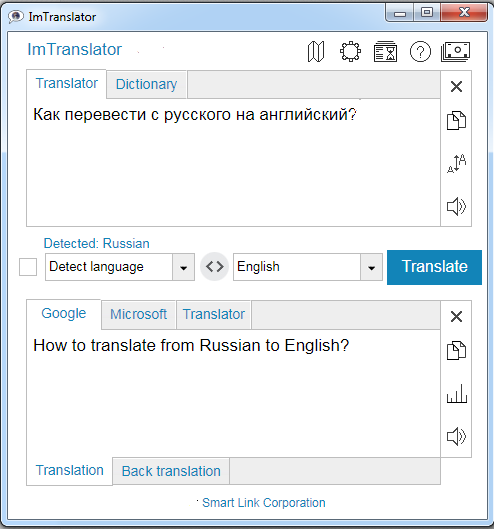Clear the source text box
The image size is (494, 529).
pyautogui.click(x=456, y=87)
